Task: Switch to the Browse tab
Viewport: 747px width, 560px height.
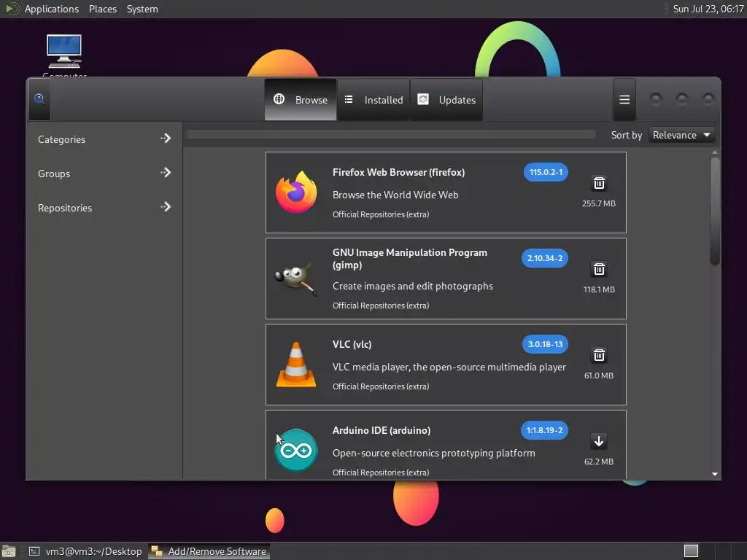Action: [301, 99]
